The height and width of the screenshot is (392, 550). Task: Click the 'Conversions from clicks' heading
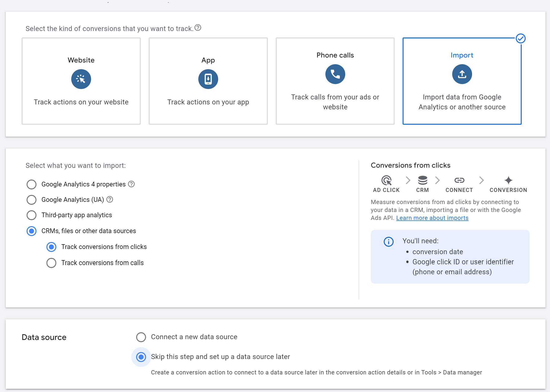tap(411, 165)
